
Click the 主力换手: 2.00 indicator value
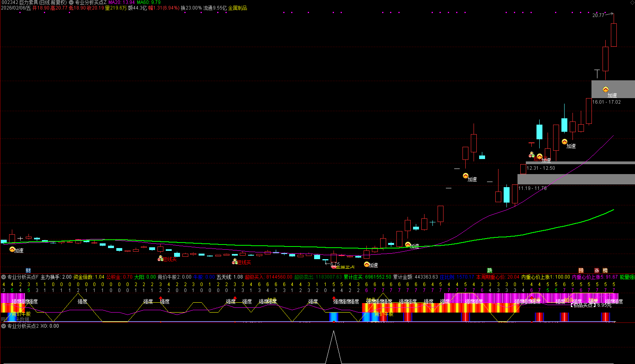[x=56, y=277]
